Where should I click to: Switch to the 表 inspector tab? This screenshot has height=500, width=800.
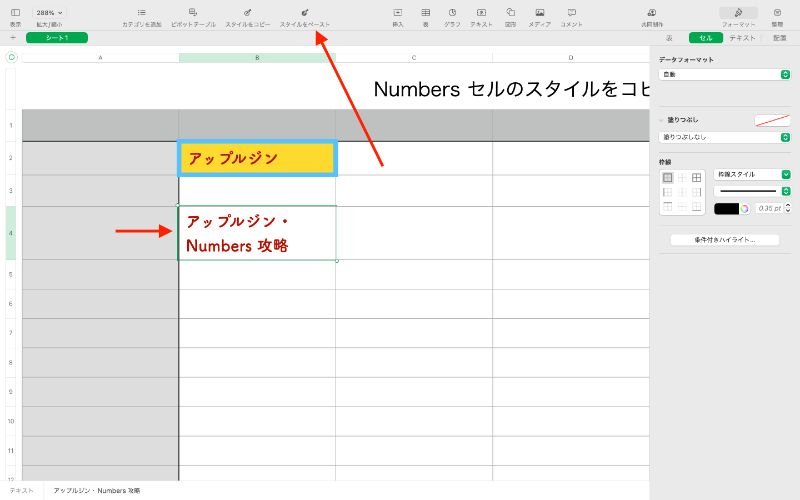click(669, 38)
